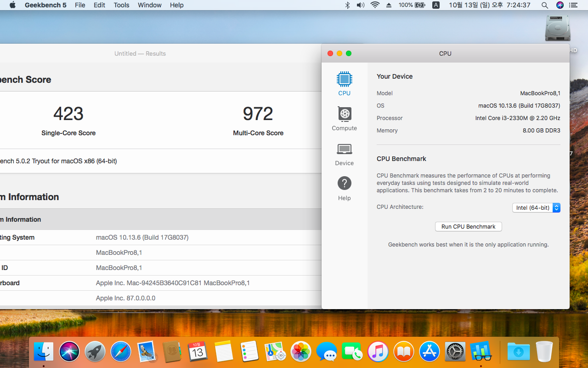Open Contacts book in Dock
588x368 pixels.
(172, 352)
